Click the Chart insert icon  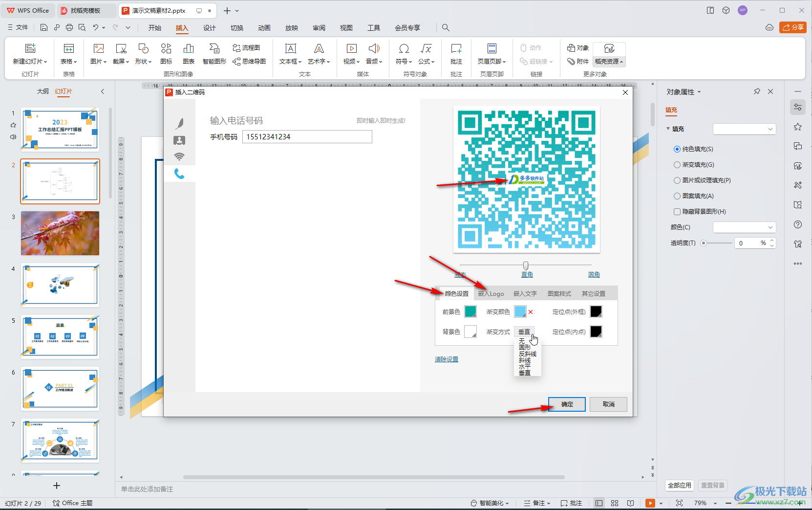click(x=189, y=48)
